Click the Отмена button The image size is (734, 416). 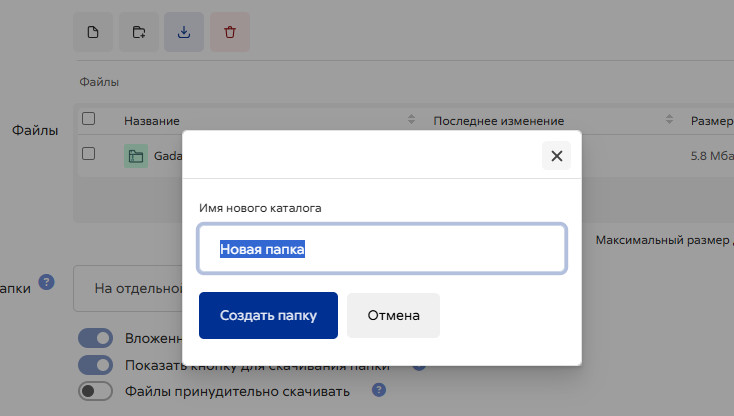393,315
